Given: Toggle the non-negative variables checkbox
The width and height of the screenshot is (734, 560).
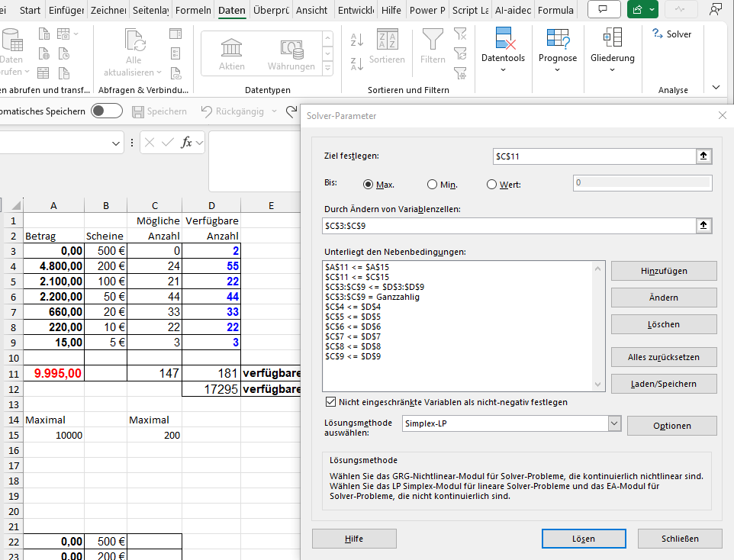Looking at the screenshot, I should pyautogui.click(x=330, y=402).
